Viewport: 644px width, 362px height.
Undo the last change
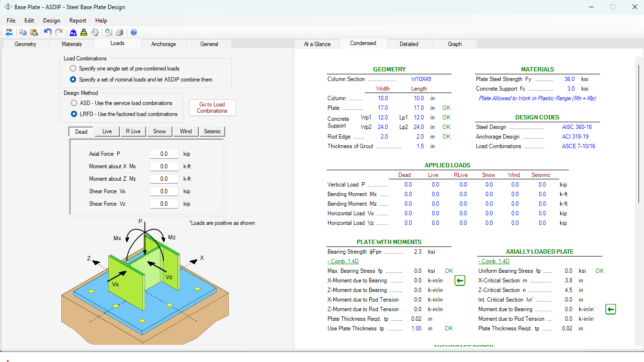point(47,32)
